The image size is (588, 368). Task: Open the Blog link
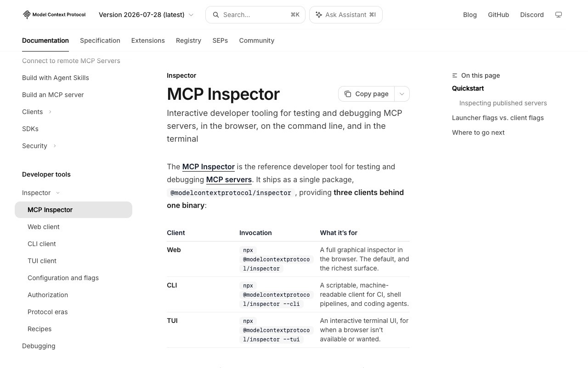470,15
